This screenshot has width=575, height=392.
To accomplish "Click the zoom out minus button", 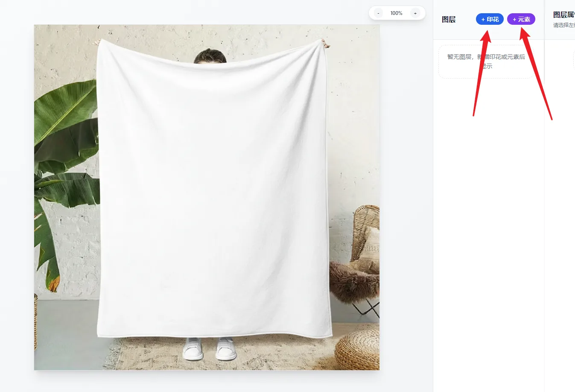I will point(378,13).
